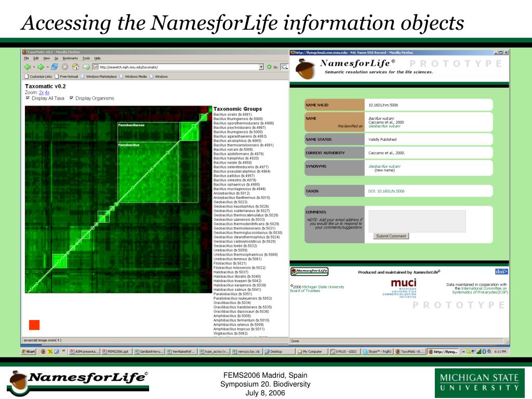Image resolution: width=532 pixels, height=399 pixels.
Task: Switch to the Skype taskbar item
Action: tap(377, 352)
